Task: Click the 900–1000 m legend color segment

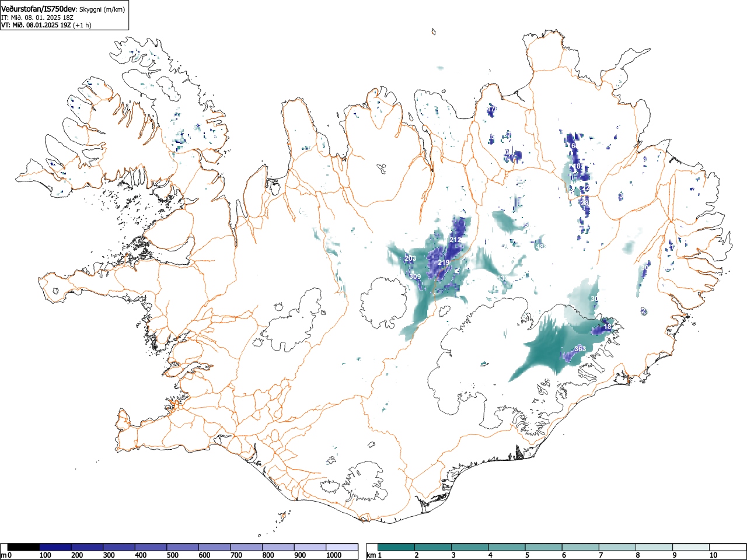Action: tap(310, 547)
